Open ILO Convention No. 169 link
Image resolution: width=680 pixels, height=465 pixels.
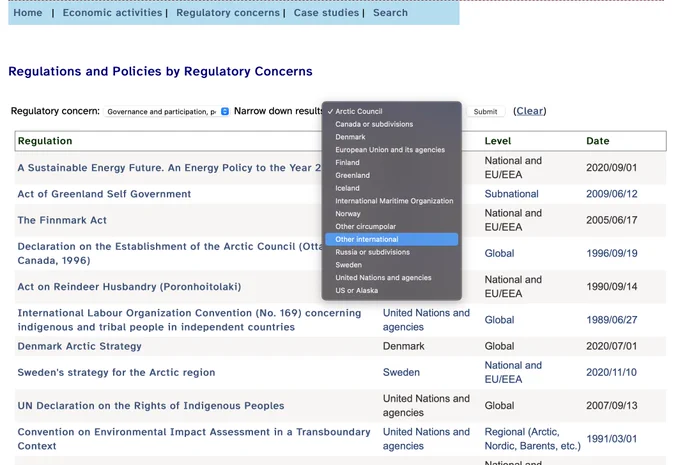pos(189,320)
